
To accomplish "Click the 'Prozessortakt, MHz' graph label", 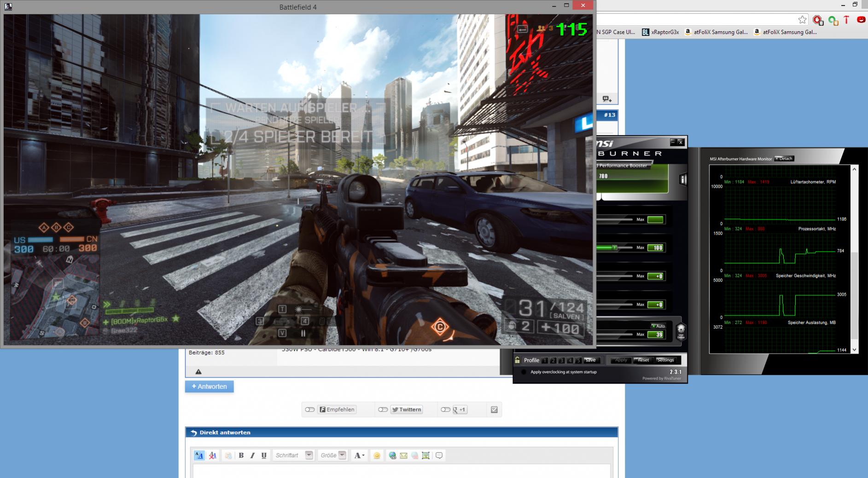I will (817, 229).
